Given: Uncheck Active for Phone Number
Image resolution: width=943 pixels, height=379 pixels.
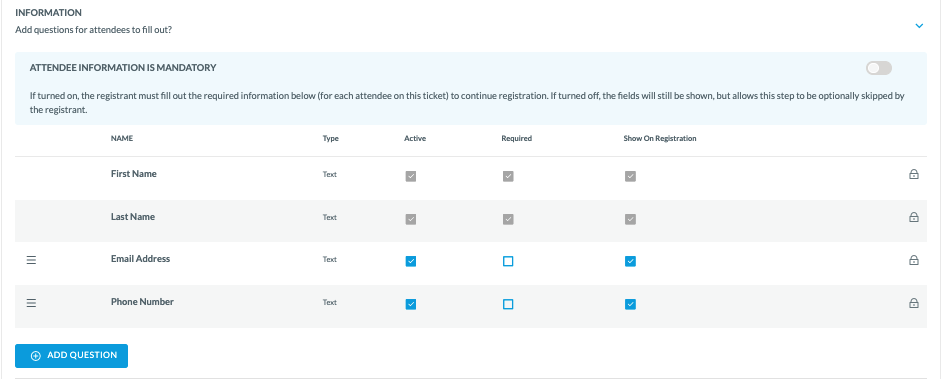Looking at the screenshot, I should (411, 304).
